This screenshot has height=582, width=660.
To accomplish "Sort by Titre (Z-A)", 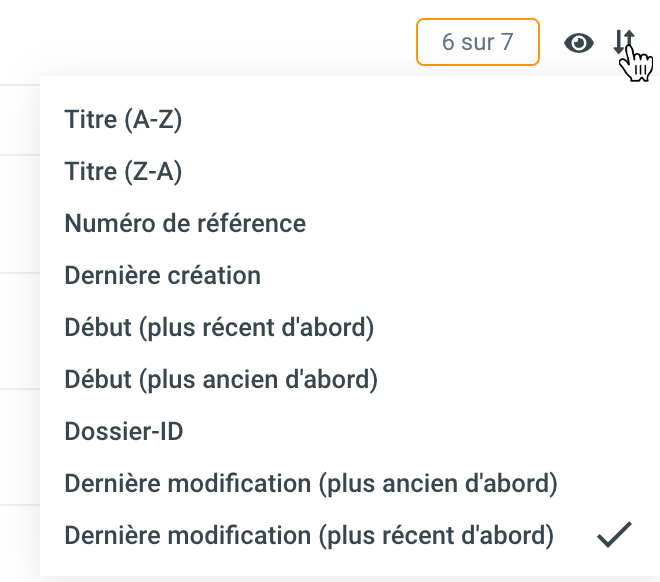I will (x=123, y=172).
